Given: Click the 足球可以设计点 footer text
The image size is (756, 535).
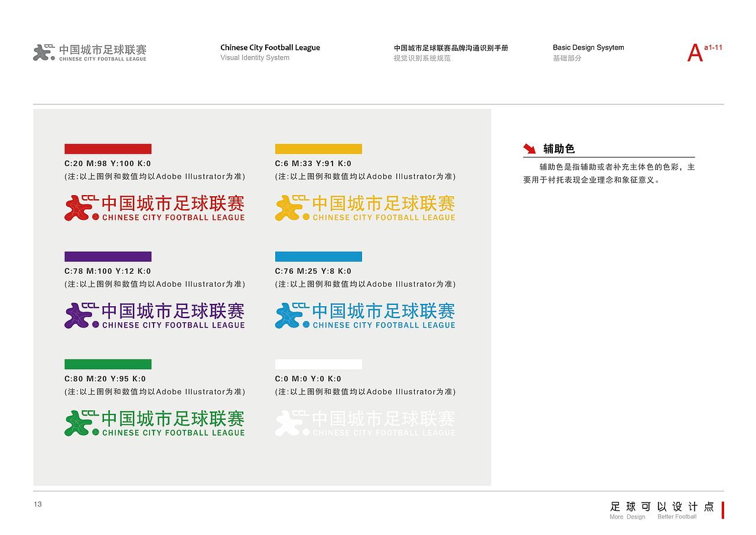Looking at the screenshot, I should point(661,507).
